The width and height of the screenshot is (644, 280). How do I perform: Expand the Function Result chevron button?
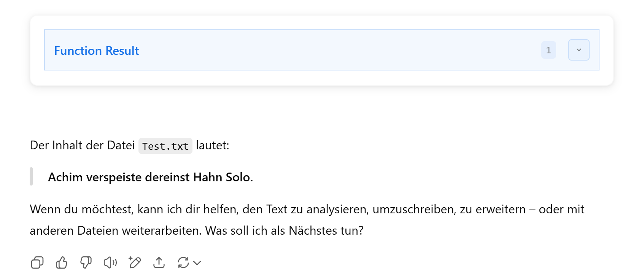click(x=579, y=50)
